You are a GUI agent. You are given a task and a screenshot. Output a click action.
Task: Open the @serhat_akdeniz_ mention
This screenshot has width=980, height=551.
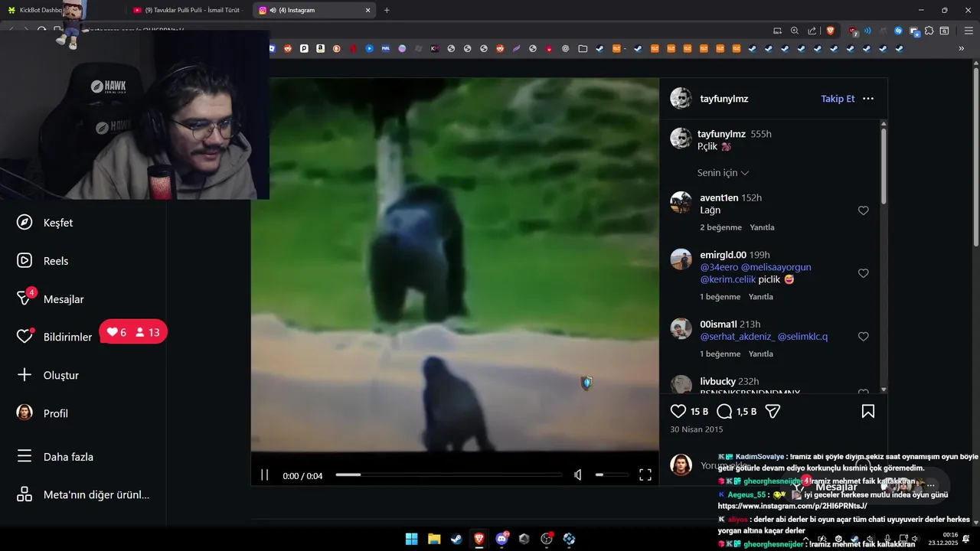click(x=737, y=337)
